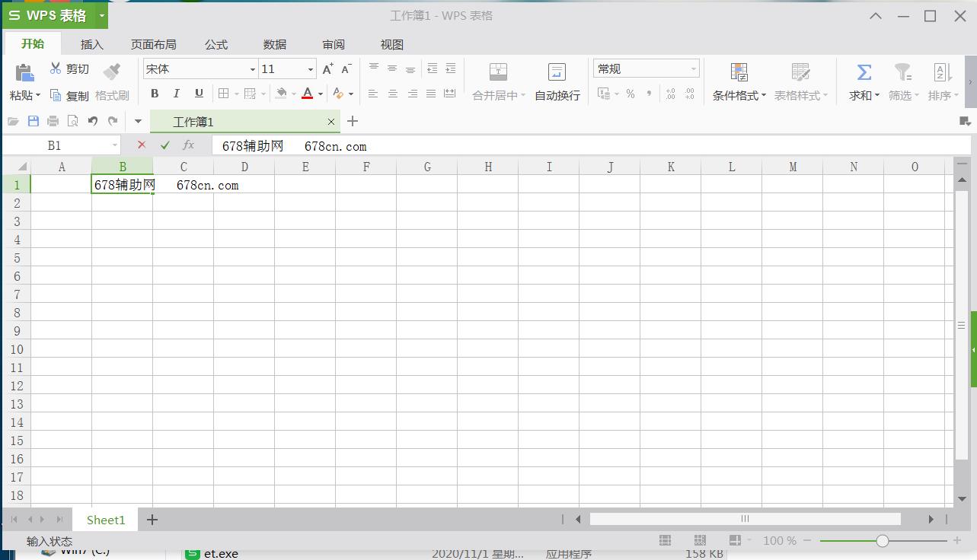Open the WPS 表格 application menu arrow
The image size is (977, 560).
pyautogui.click(x=102, y=16)
